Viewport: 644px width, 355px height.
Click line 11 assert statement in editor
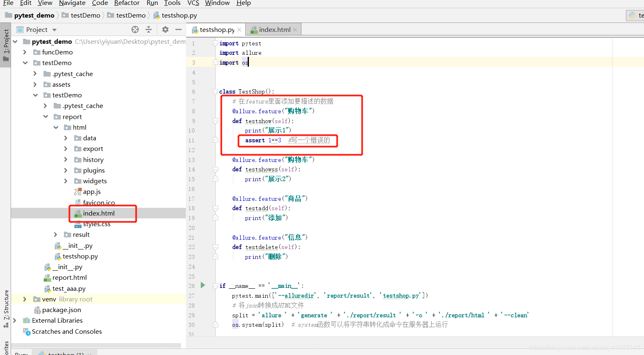(x=263, y=140)
